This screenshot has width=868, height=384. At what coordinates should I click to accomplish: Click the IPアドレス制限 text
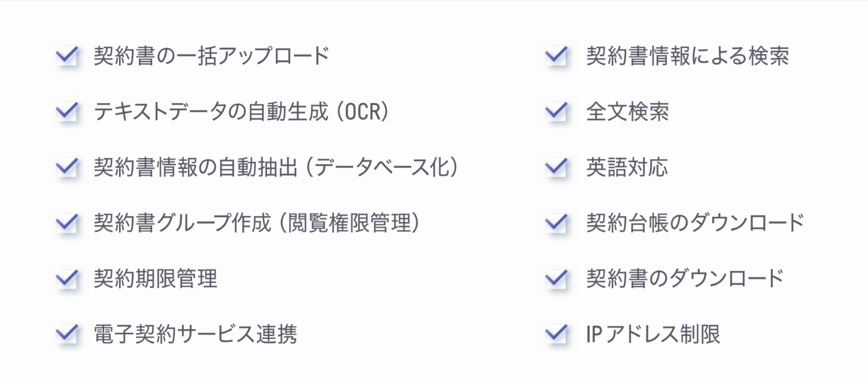pos(653,334)
